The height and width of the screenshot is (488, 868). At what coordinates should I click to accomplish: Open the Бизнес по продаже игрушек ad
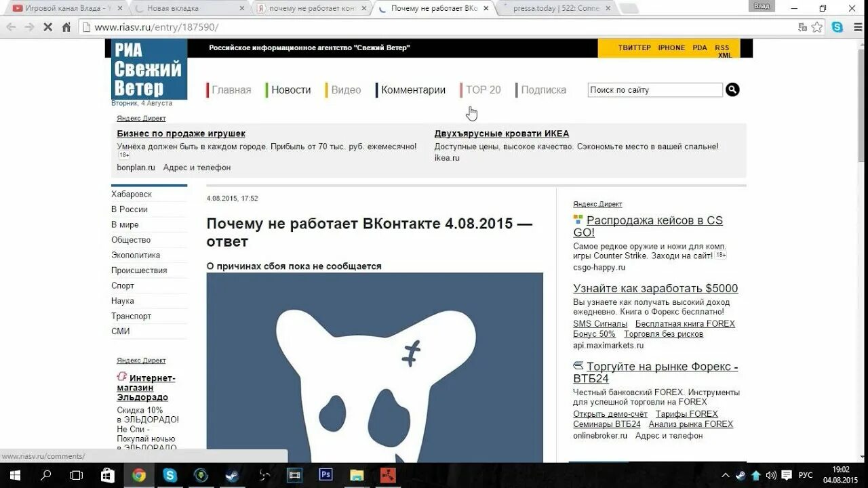181,134
